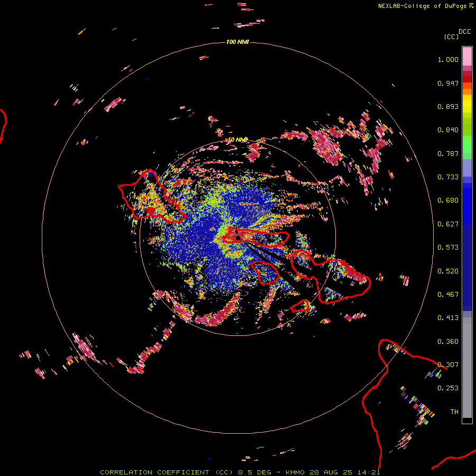Click the DCC label above color scale
The width and height of the screenshot is (476, 476).
464,32
